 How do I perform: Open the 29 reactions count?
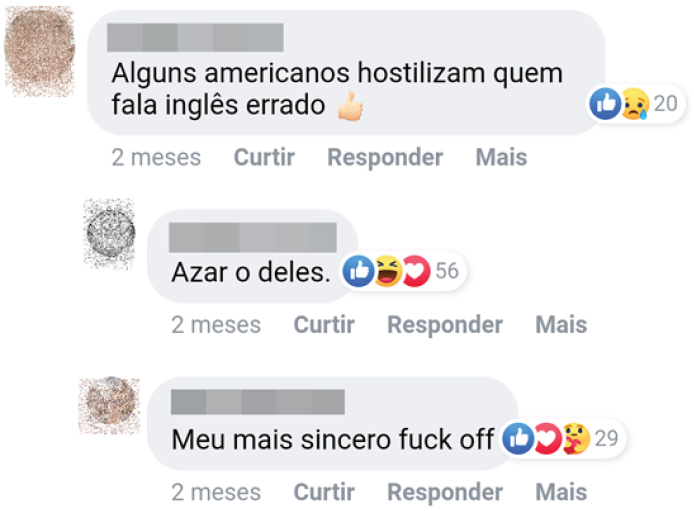(606, 438)
